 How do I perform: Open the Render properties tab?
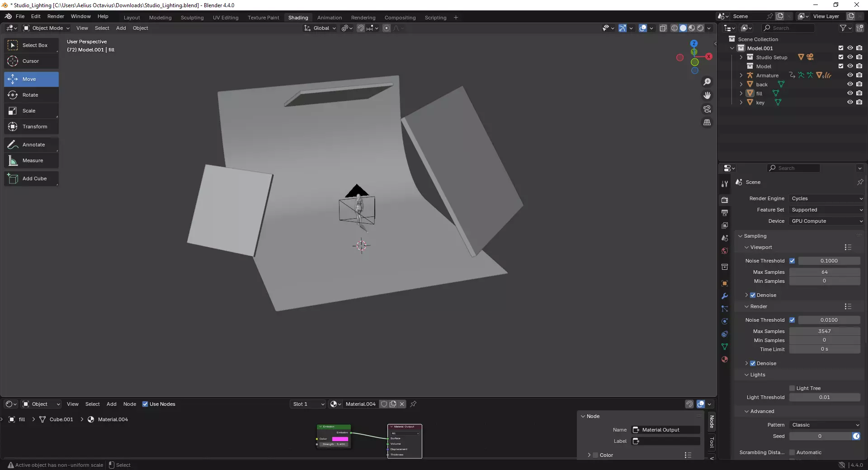click(x=725, y=200)
